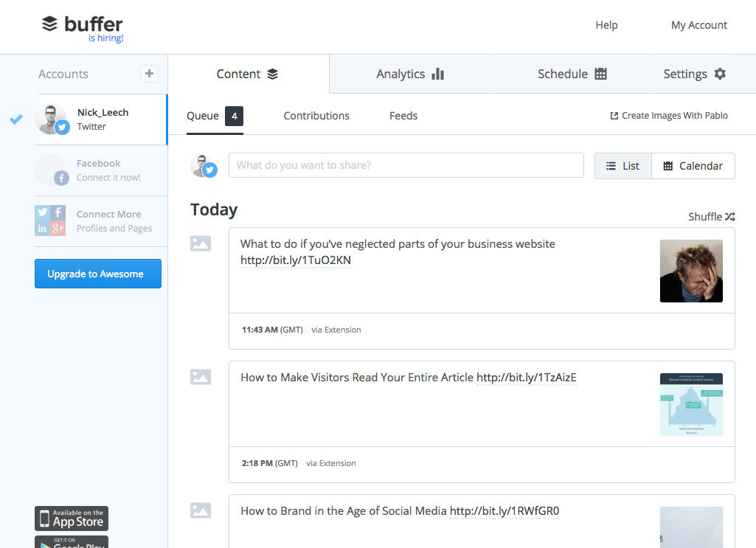This screenshot has height=548, width=756.
Task: Click Twitter avatar next to share box
Action: pos(204,166)
